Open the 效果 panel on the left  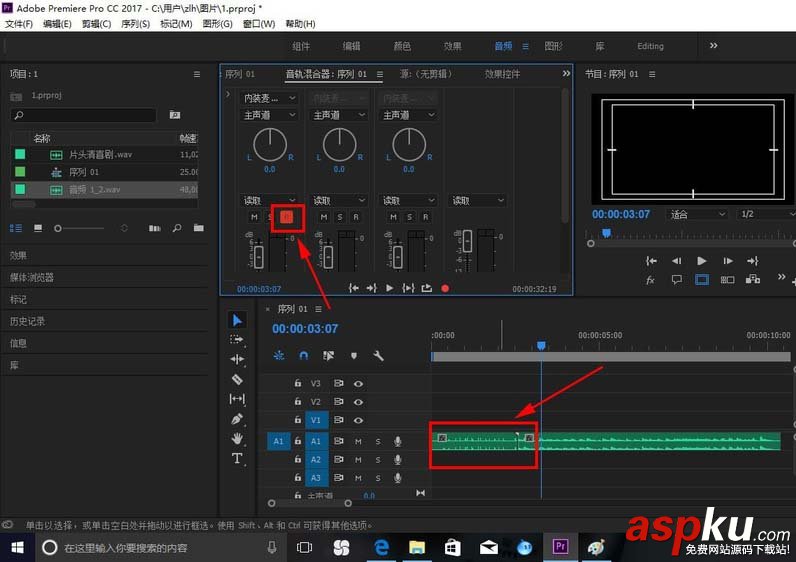(x=18, y=255)
